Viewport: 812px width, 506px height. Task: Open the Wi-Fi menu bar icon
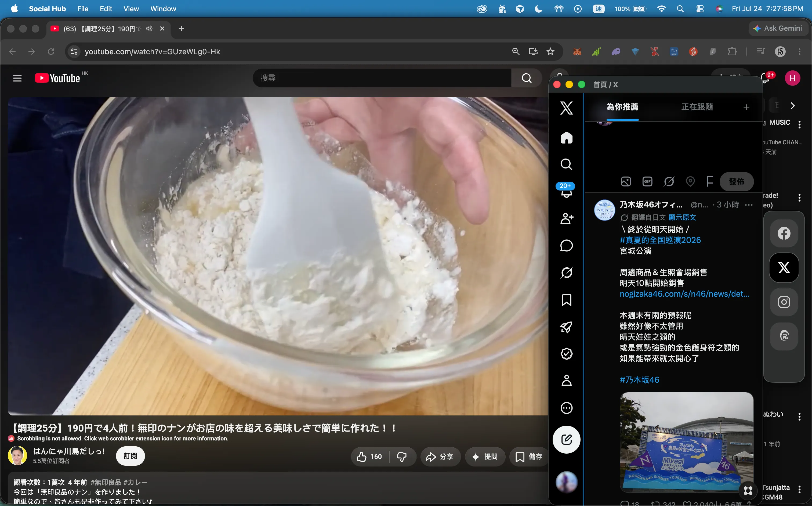pos(662,9)
